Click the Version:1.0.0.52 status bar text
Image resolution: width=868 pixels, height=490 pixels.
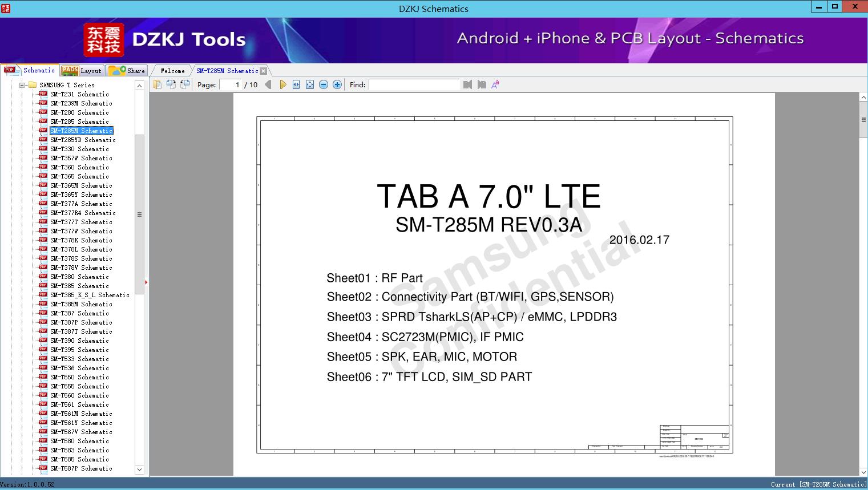(27, 484)
